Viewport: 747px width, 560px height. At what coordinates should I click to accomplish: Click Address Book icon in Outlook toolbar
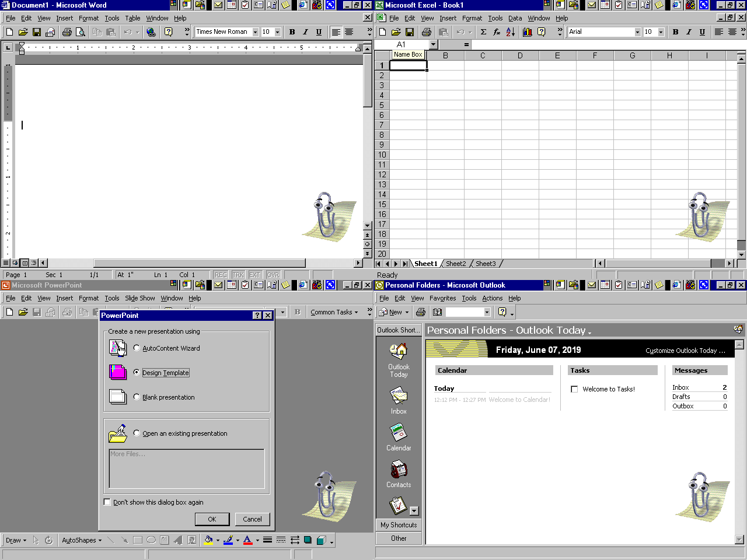437,312
